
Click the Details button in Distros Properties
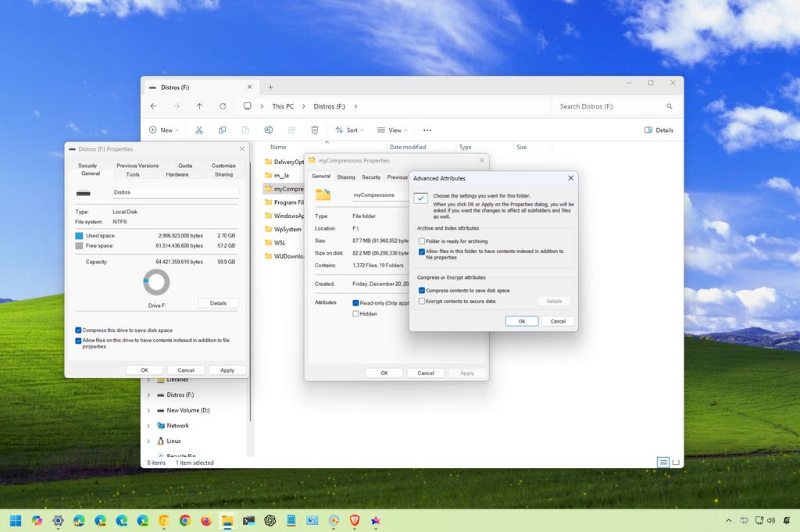218,303
